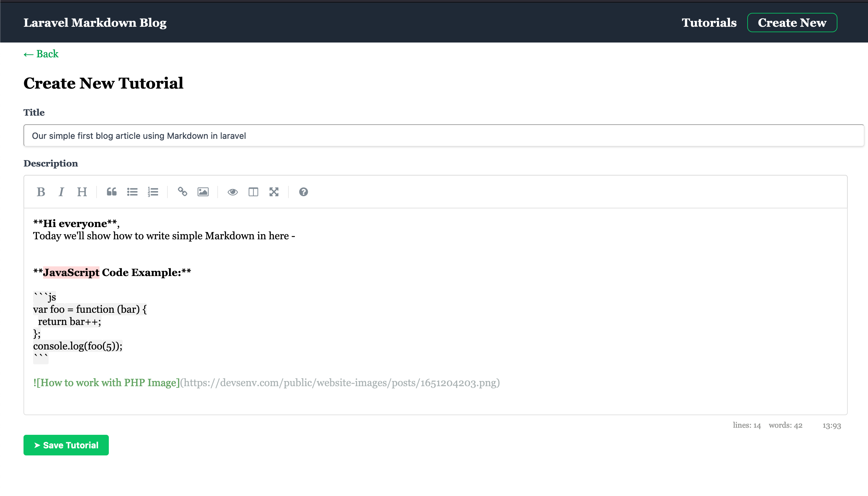Open the Tutorials nav link
The image size is (868, 496).
(709, 23)
